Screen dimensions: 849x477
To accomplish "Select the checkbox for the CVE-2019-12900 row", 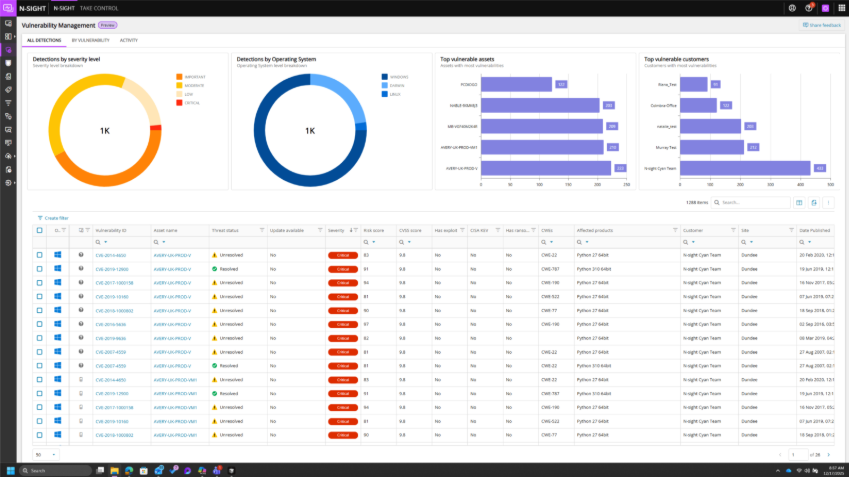I will (x=40, y=269).
